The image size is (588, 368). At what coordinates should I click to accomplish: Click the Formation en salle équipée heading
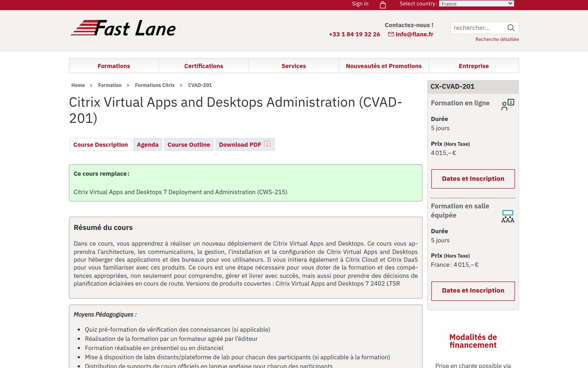pyautogui.click(x=460, y=211)
